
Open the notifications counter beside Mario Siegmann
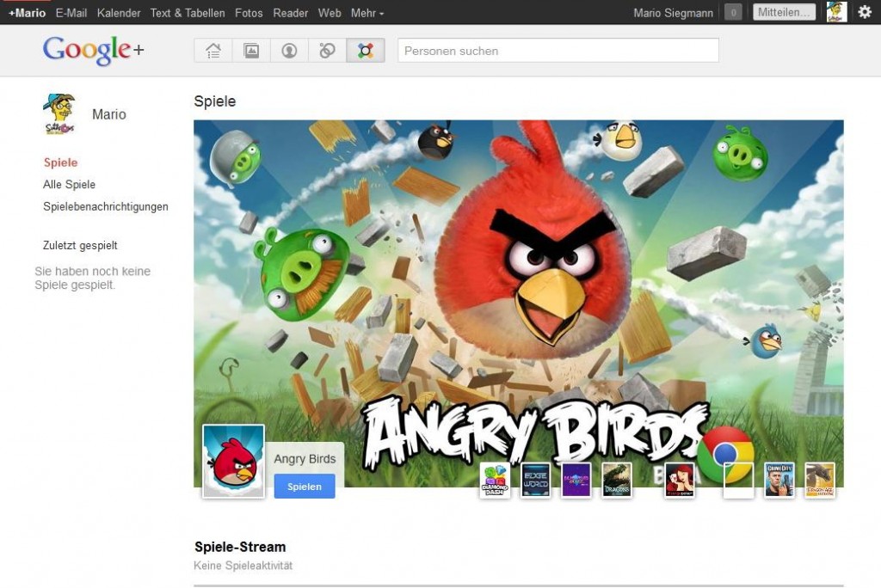coord(731,12)
